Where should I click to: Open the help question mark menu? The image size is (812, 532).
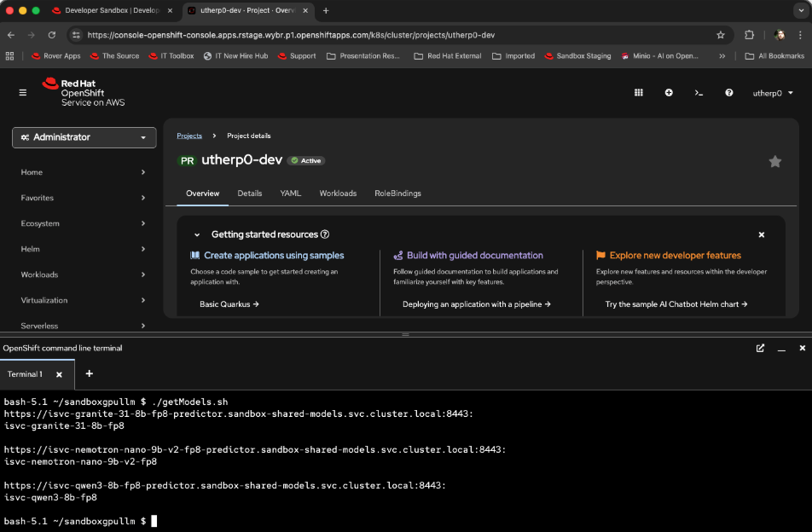pyautogui.click(x=728, y=92)
